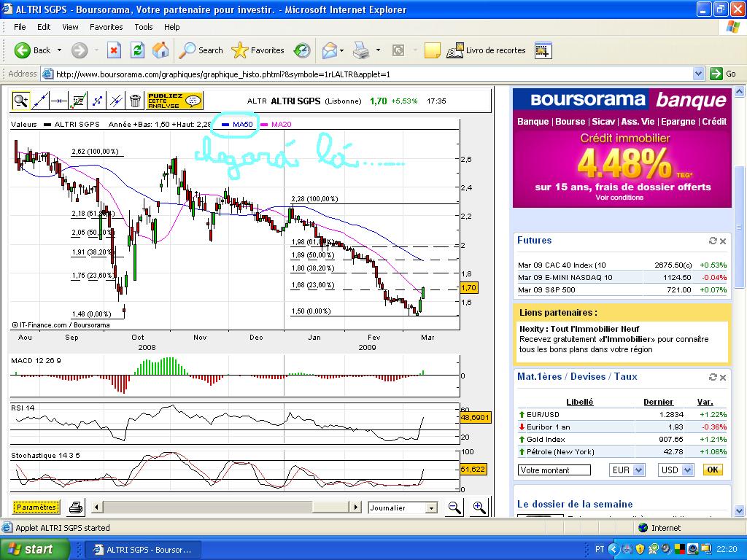
Task: Select the blue dotted segment drawing tool
Action: tap(97, 101)
